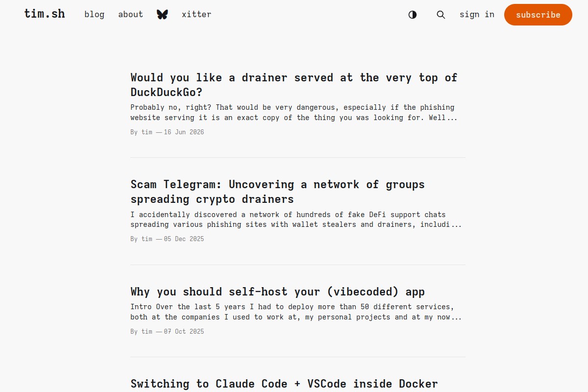The width and height of the screenshot is (588, 392).
Task: Open the self-host vibecoded app article
Action: click(278, 292)
